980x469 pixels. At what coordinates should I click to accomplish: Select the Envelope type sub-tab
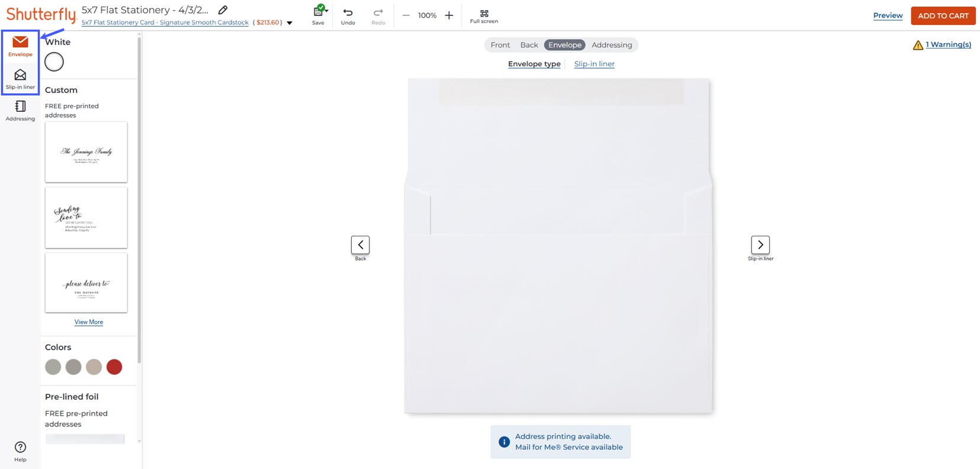pos(534,64)
